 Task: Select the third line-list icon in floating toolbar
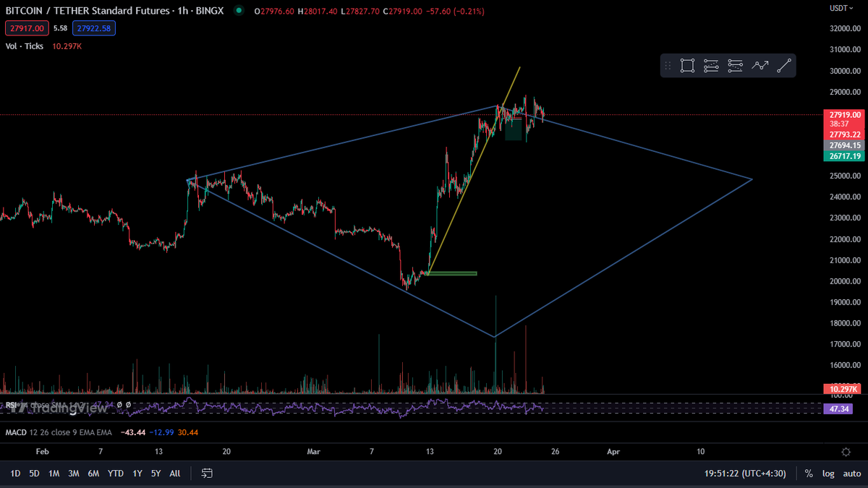point(736,66)
